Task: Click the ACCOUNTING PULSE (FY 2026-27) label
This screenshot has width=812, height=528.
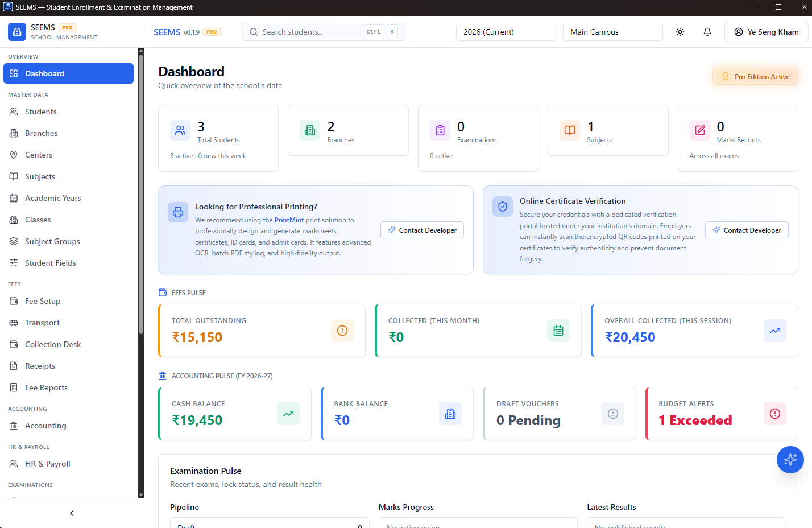Action: click(x=222, y=376)
